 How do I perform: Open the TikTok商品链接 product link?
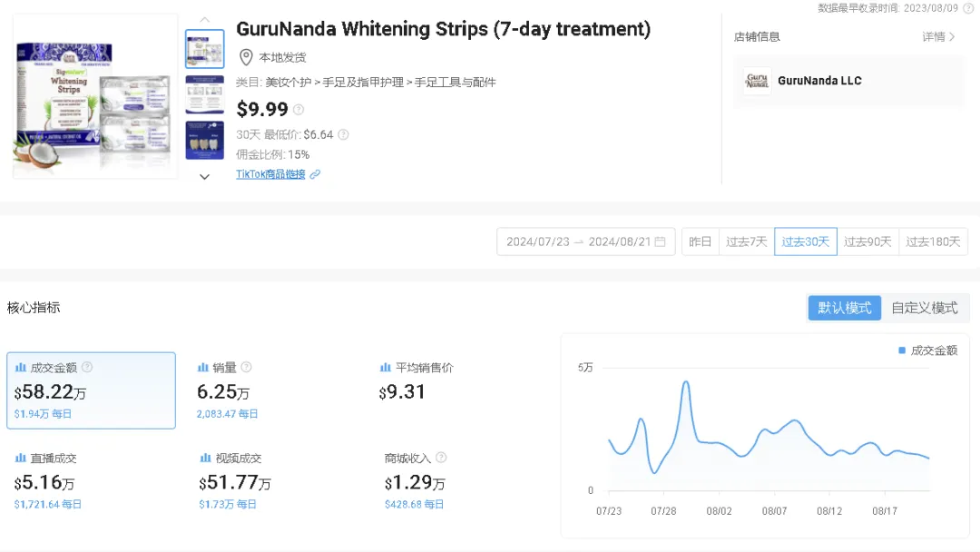270,174
